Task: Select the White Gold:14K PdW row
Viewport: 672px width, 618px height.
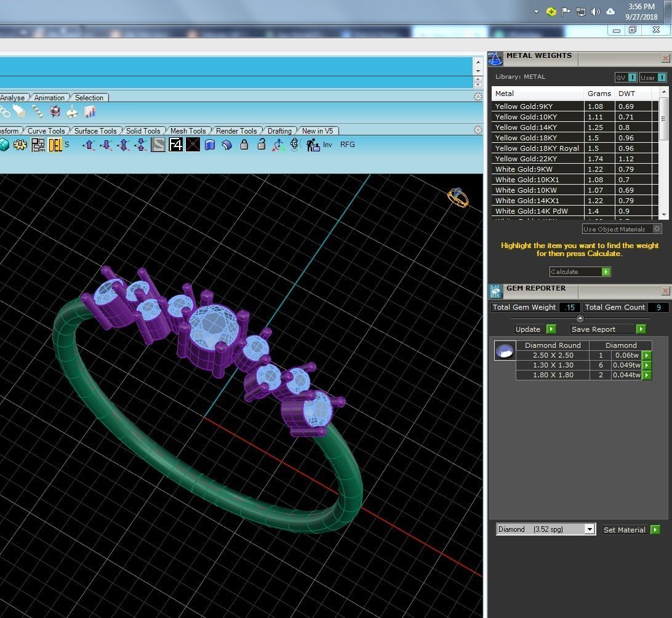Action: pos(574,211)
